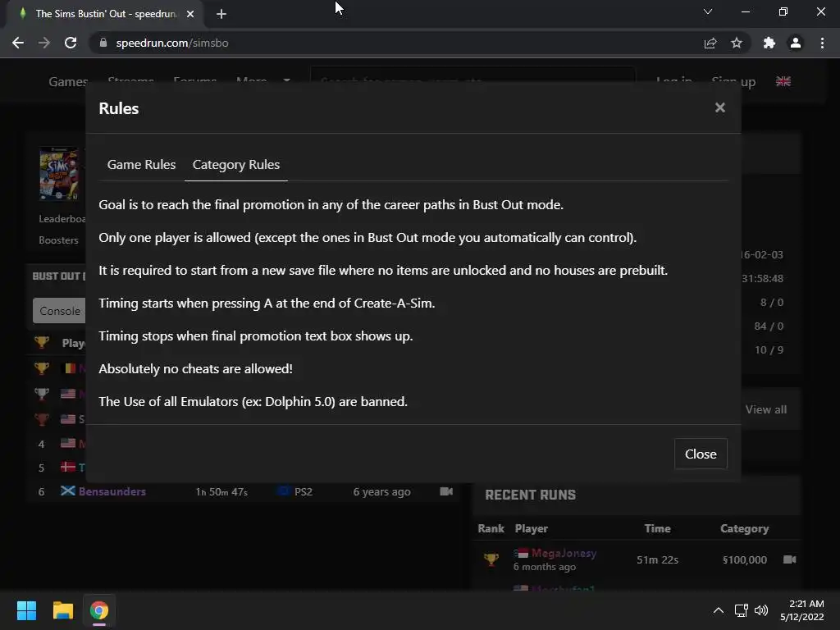The width and height of the screenshot is (840, 630).
Task: Close the Rules dialog with X
Action: coord(719,107)
